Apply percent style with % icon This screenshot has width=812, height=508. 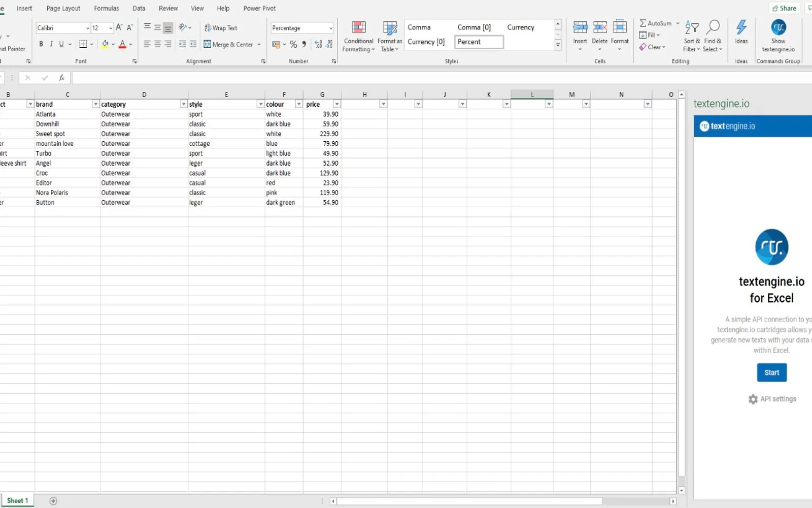293,44
